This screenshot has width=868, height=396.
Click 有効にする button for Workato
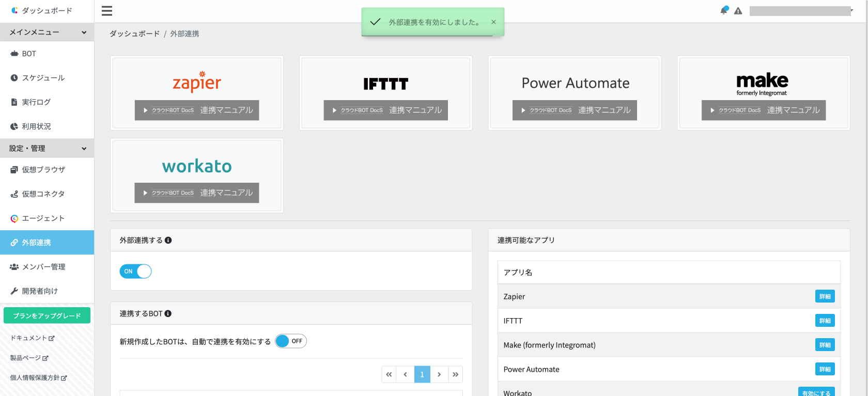pos(816,392)
